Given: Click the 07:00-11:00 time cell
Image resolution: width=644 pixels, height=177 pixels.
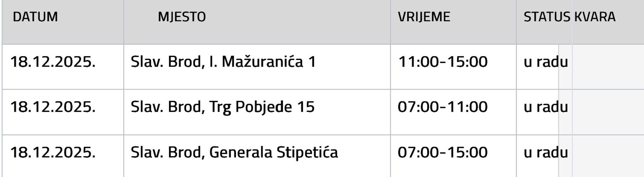Looking at the screenshot, I should (442, 107).
